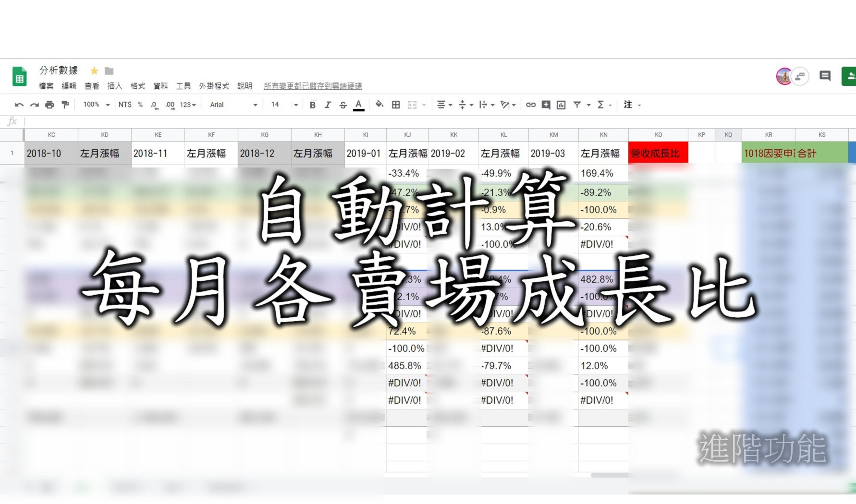The image size is (856, 504).
Task: Select the paint format tool
Action: click(65, 104)
